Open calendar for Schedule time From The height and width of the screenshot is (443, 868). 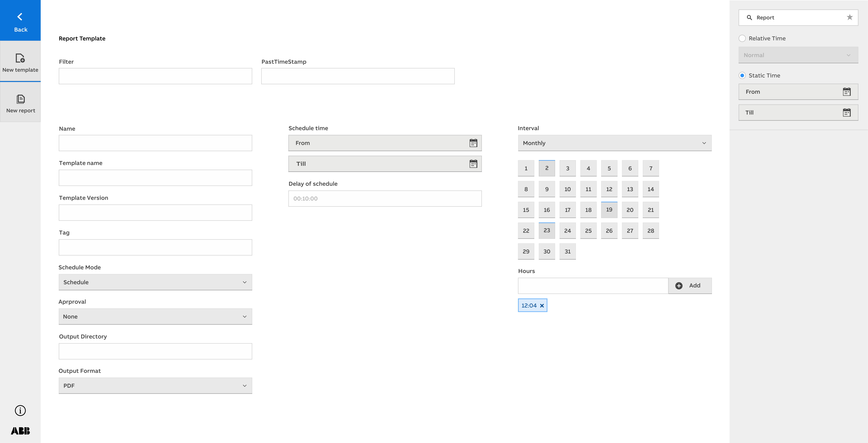473,143
